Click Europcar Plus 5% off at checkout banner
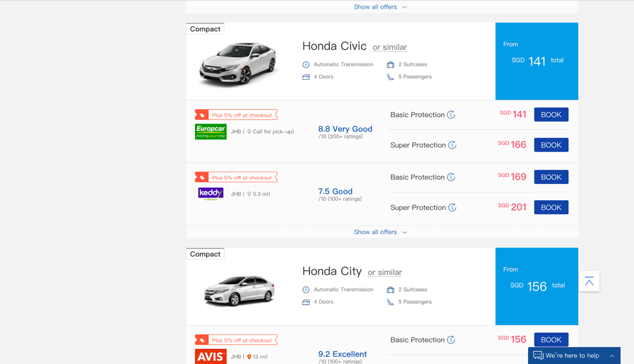The height and width of the screenshot is (364, 634). 236,115
